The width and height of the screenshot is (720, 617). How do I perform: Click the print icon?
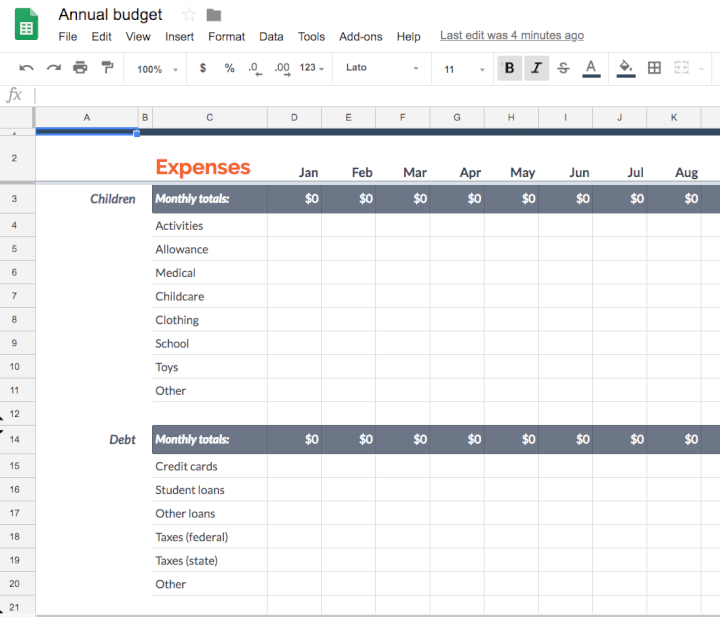tap(80, 68)
